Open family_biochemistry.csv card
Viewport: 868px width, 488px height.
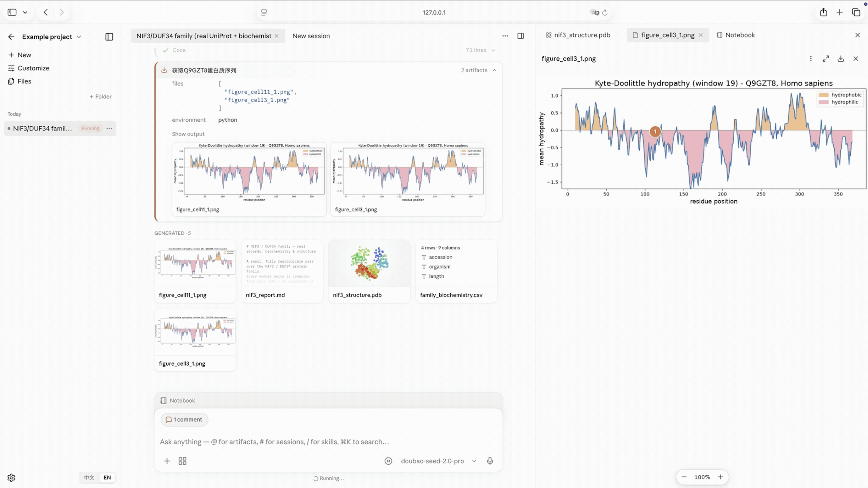[x=456, y=271]
